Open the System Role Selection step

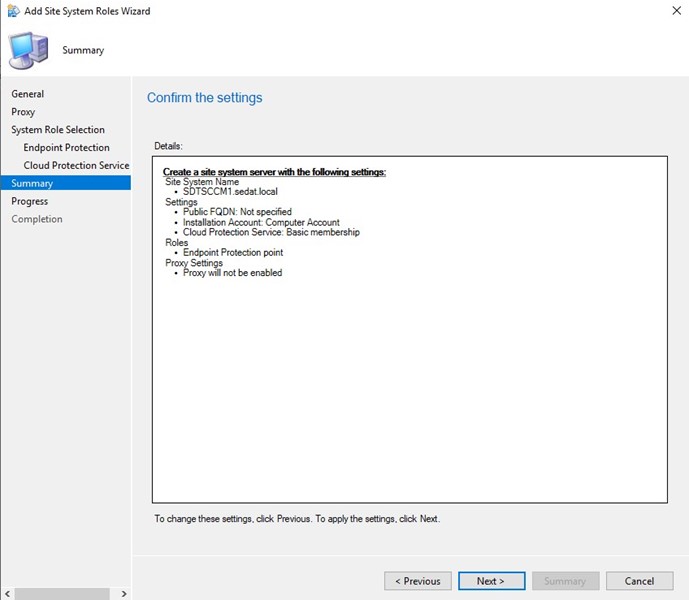[58, 130]
